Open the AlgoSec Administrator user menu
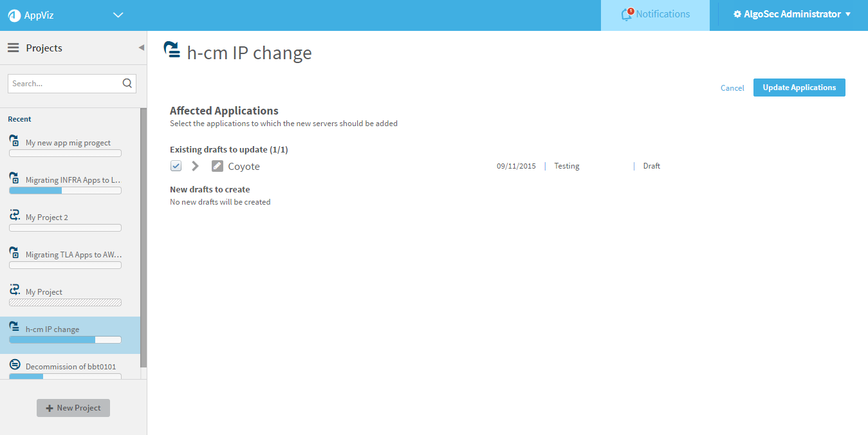This screenshot has width=868, height=435. [x=792, y=14]
